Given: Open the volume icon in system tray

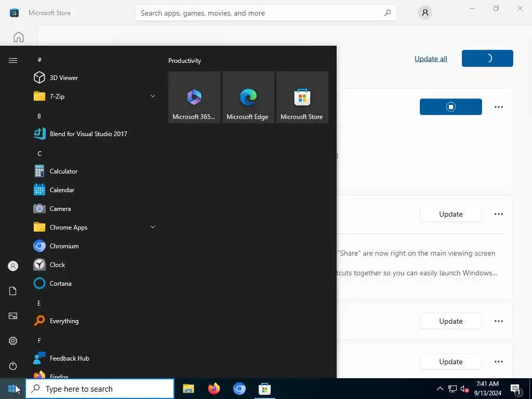Looking at the screenshot, I should (x=464, y=389).
